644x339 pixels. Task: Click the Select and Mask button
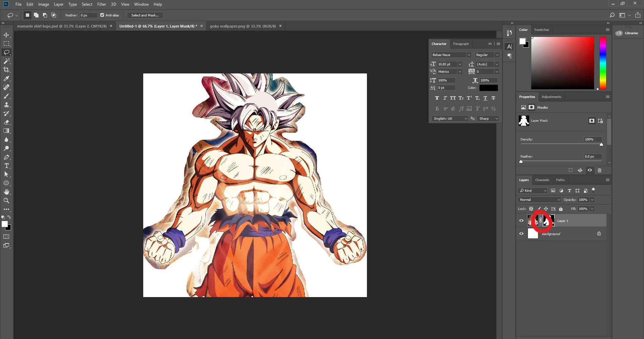point(145,15)
